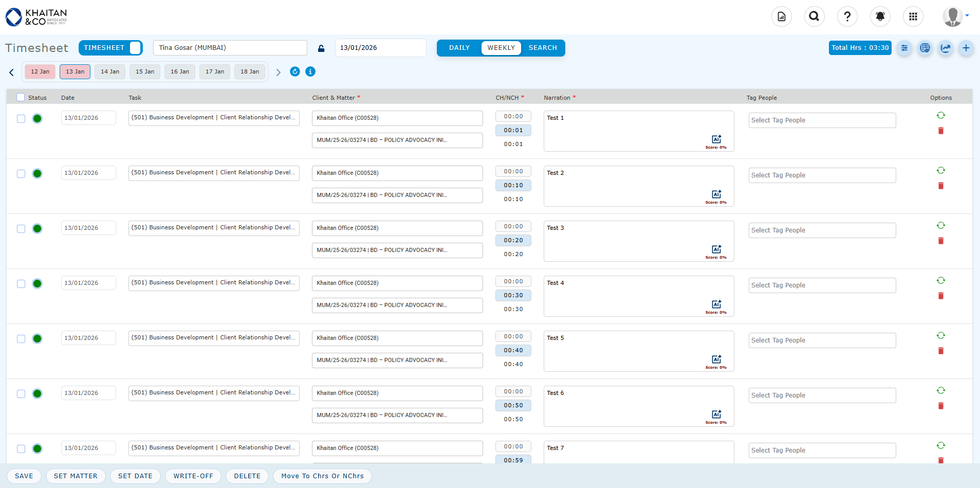Click the SET MATTER button
The height and width of the screenshot is (488, 980).
click(76, 476)
